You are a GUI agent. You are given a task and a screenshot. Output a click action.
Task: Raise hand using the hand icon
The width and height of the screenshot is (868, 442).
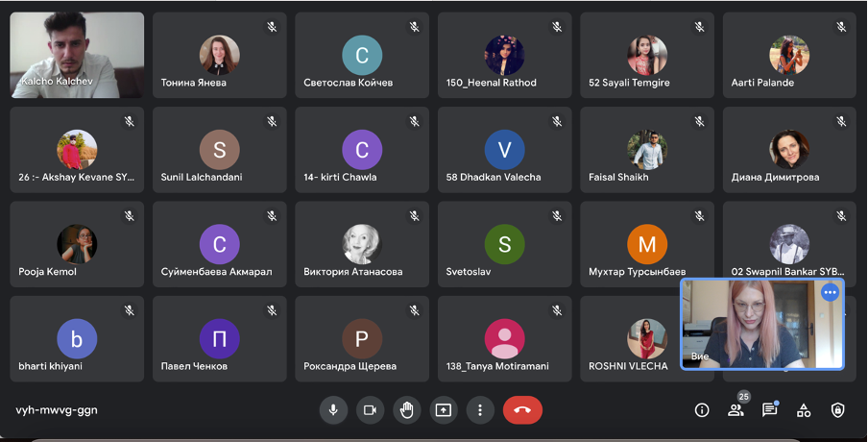[x=407, y=410]
